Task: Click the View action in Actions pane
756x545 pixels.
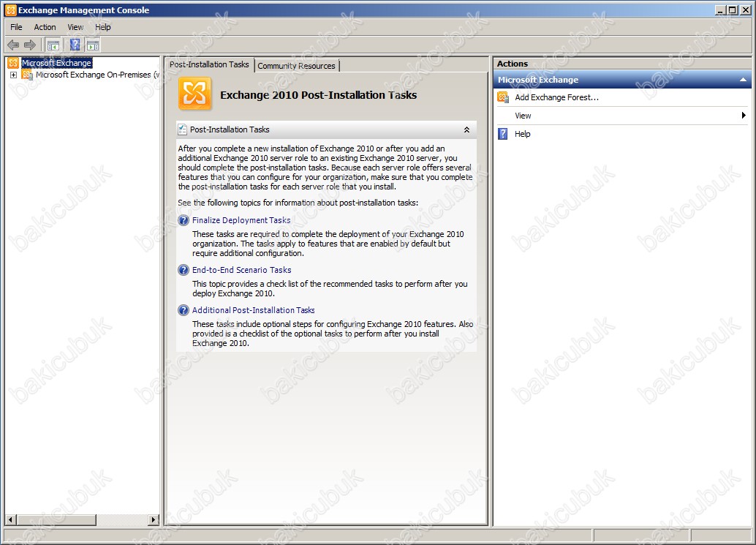Action: tap(523, 116)
